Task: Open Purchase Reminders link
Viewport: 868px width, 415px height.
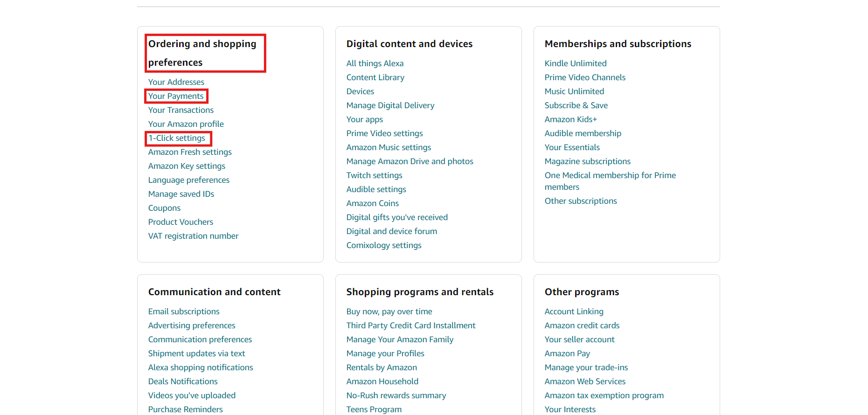Action: point(186,409)
